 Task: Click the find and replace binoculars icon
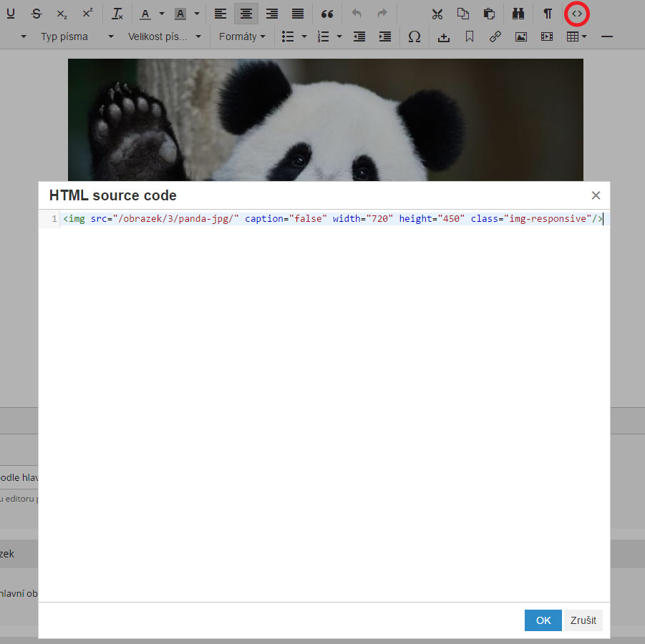point(518,14)
